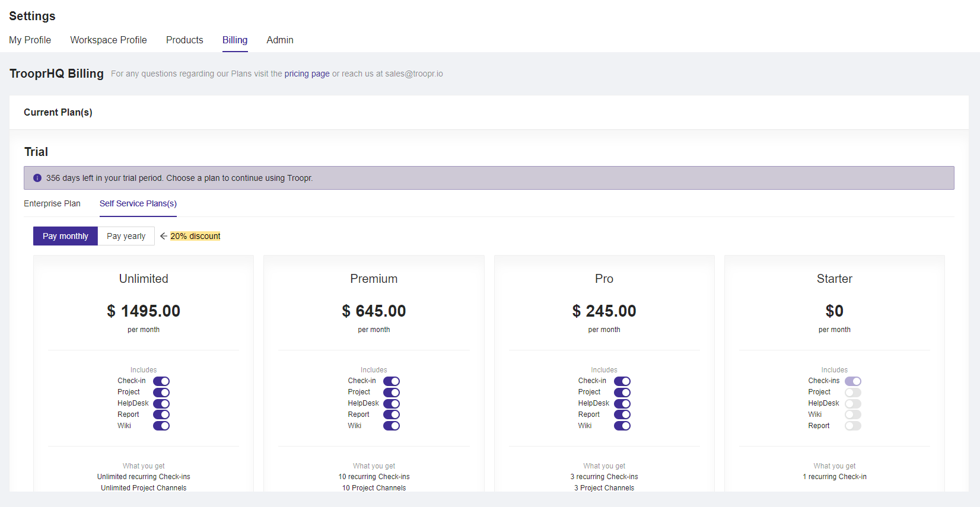Toggle Report switch in Unlimited plan

161,414
